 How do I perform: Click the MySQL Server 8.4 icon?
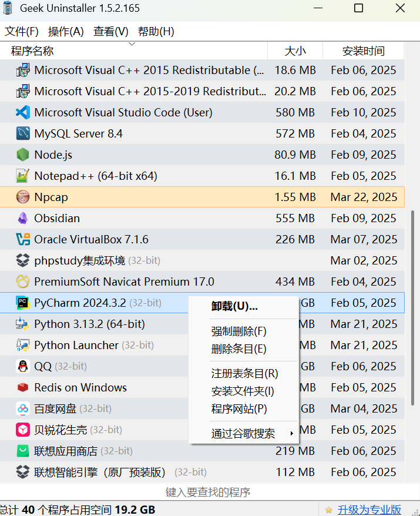coord(23,133)
